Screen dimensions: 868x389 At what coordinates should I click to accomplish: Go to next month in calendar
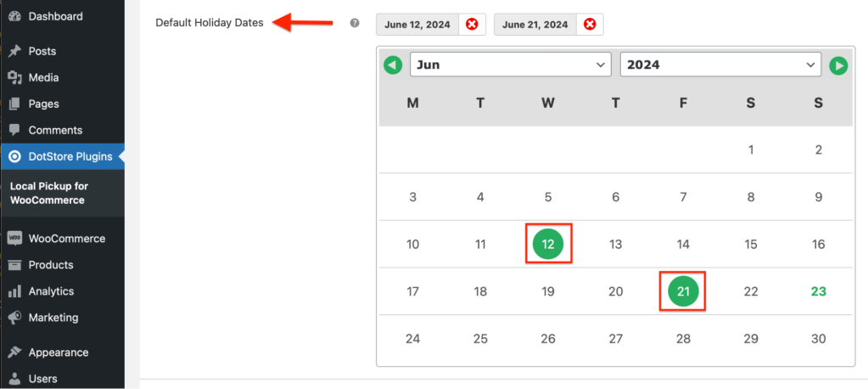point(838,65)
